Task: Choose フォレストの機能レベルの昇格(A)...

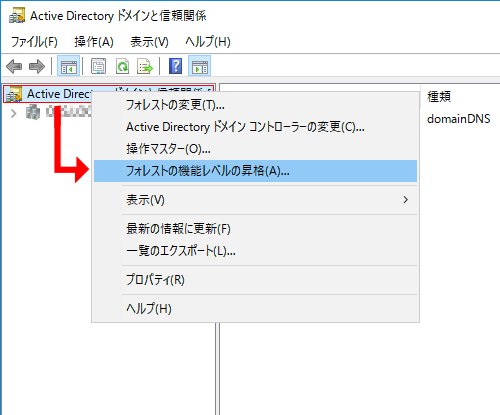Action: click(x=255, y=171)
